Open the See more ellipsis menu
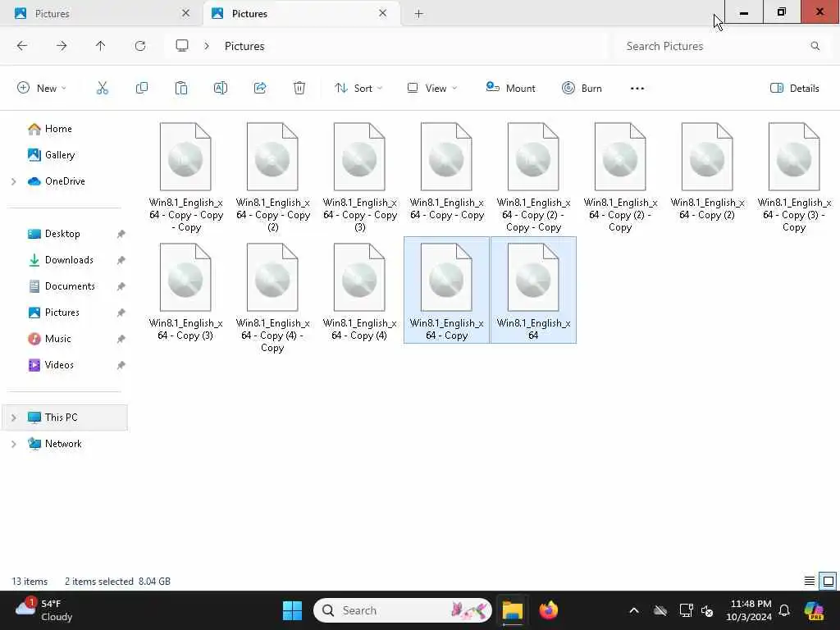Image resolution: width=840 pixels, height=630 pixels. click(x=637, y=89)
